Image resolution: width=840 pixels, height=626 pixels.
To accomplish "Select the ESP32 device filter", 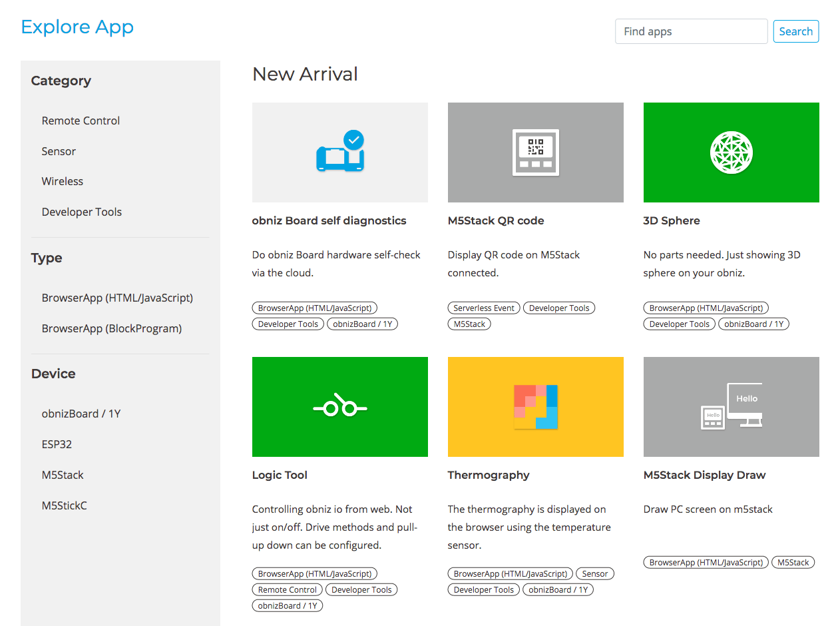I will coord(57,444).
